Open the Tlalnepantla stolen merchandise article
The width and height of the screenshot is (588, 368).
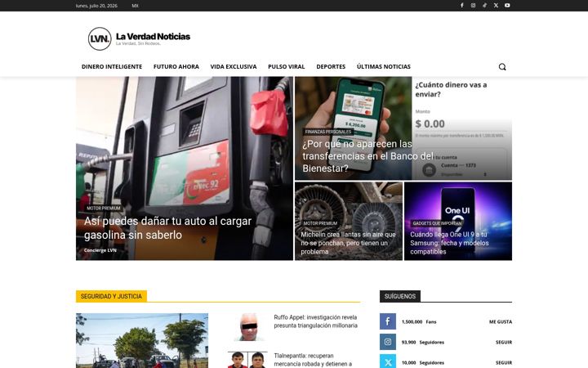[x=313, y=360]
